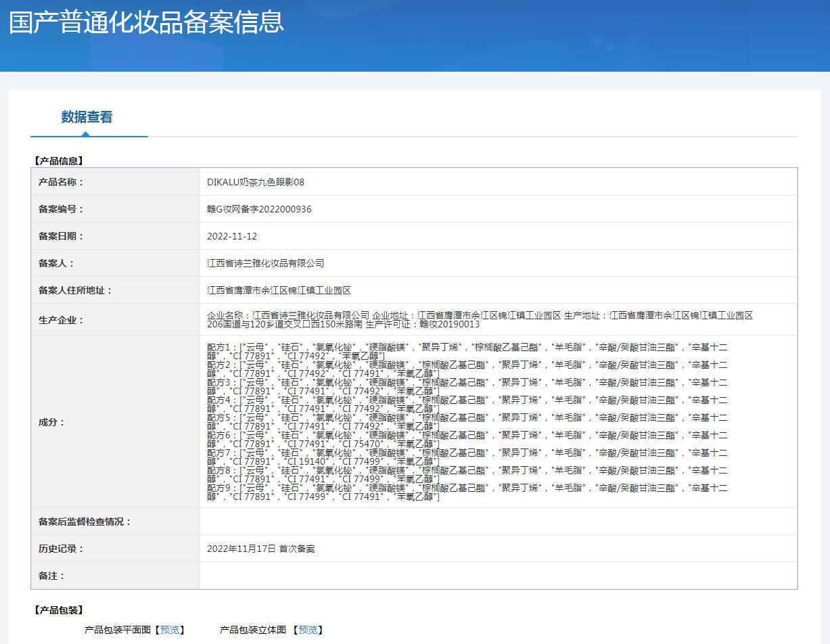This screenshot has height=644, width=830.
Task: Click the 产品包装平面图 label
Action: tap(118, 630)
